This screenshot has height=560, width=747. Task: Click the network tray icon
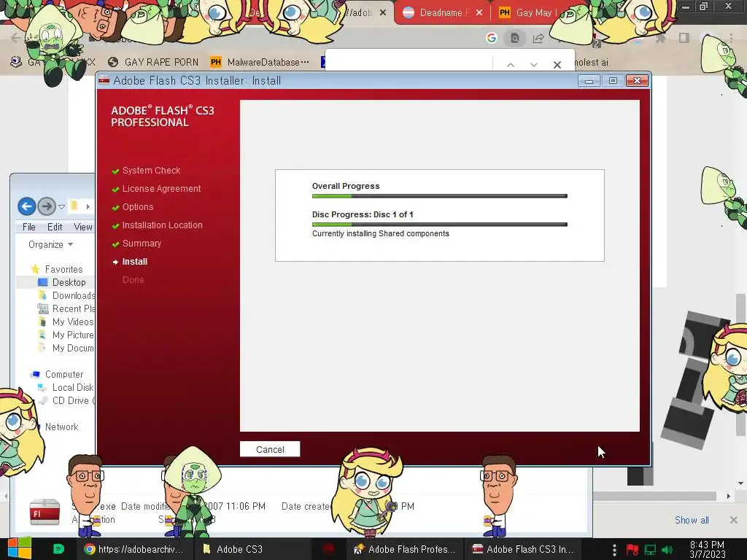650,550
